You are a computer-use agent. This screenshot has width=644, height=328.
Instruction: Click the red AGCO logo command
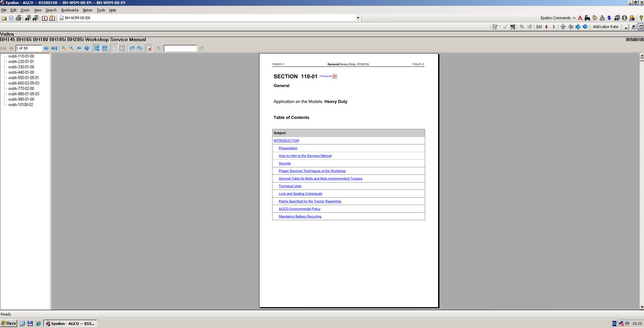[580, 18]
